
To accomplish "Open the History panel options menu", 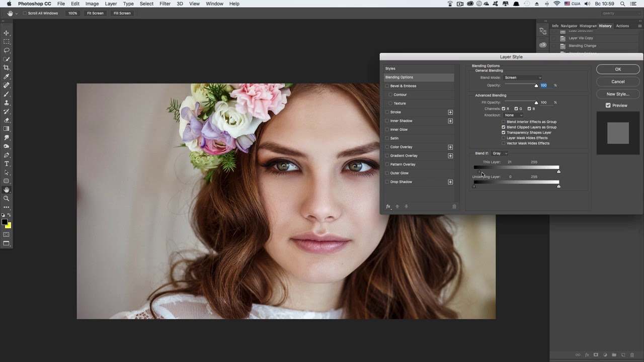I will click(639, 26).
